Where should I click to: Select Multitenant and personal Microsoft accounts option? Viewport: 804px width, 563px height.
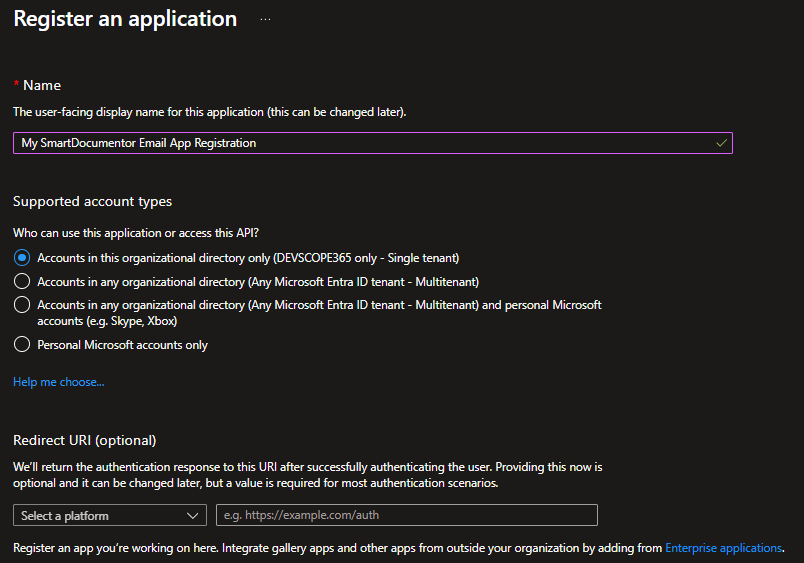point(22,305)
